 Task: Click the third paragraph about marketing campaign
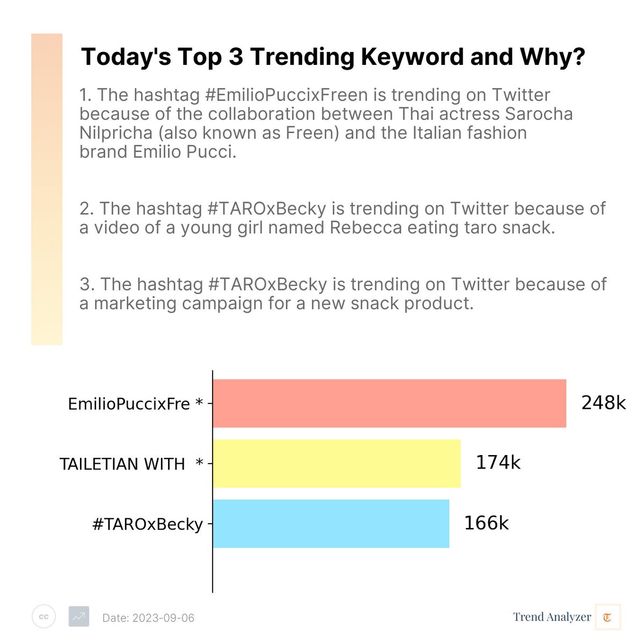click(343, 294)
